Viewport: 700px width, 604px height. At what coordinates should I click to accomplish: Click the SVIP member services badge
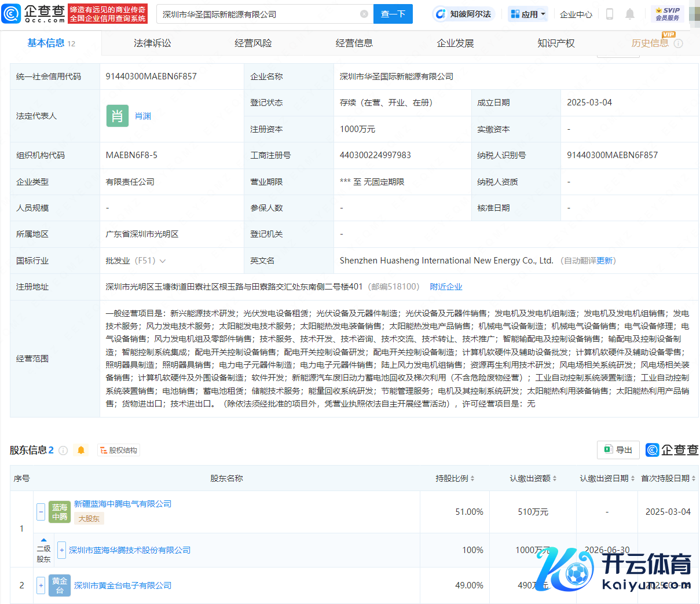pyautogui.click(x=668, y=14)
